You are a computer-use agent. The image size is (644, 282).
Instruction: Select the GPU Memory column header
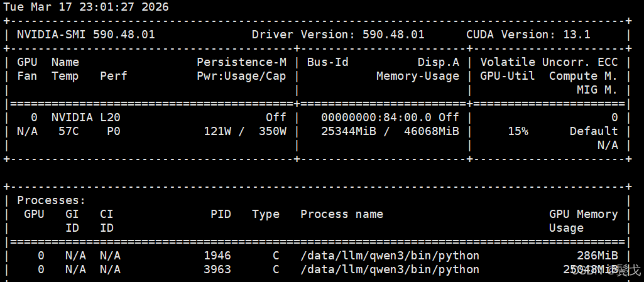coord(584,214)
